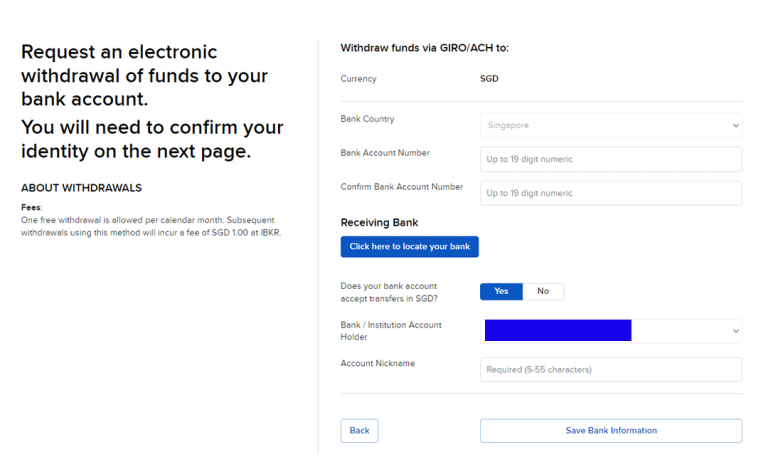The height and width of the screenshot is (462, 768).
Task: Choose No for SGD transfers accepted
Action: point(543,291)
